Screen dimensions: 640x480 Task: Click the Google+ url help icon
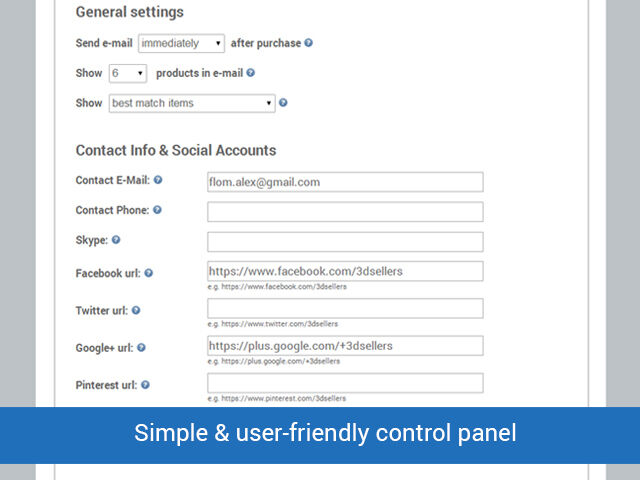pos(142,348)
